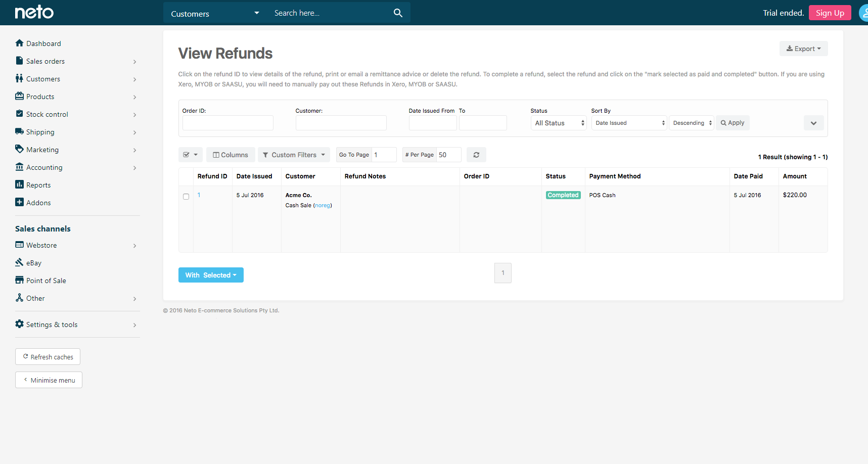The image size is (868, 464).
Task: Click the POS Cash payment cell
Action: pos(603,195)
